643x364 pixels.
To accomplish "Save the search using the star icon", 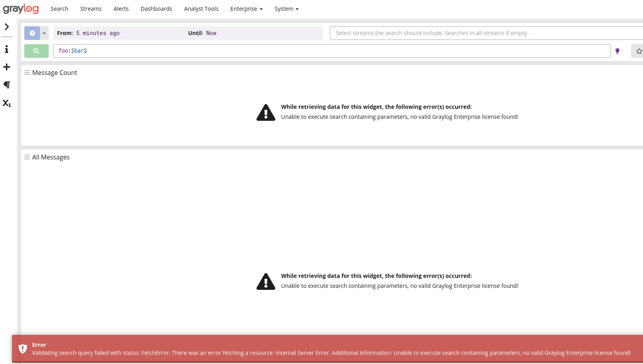I will (639, 51).
